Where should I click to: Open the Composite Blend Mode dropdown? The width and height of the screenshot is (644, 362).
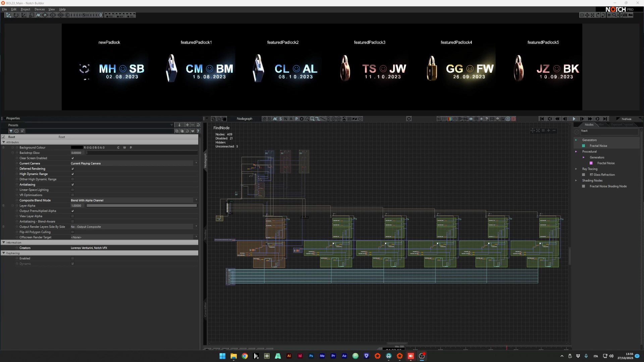coord(196,200)
